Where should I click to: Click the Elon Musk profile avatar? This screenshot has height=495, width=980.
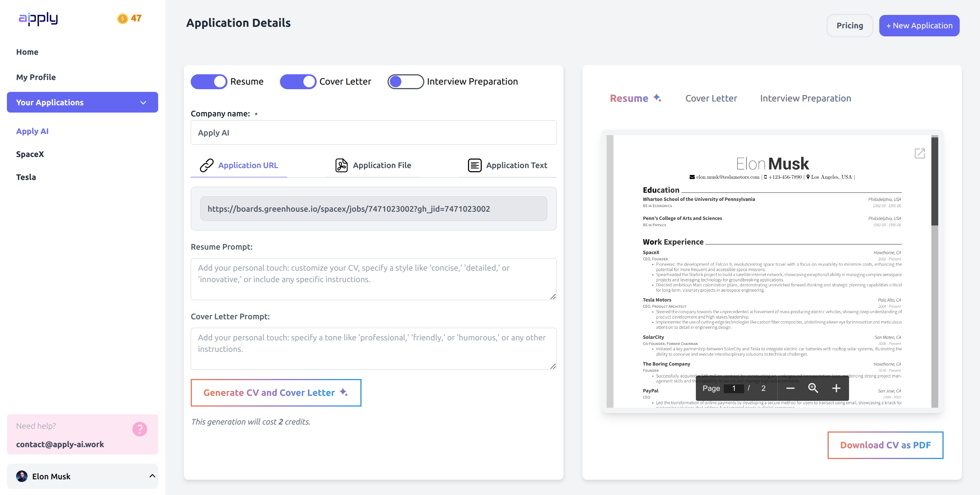(x=22, y=476)
